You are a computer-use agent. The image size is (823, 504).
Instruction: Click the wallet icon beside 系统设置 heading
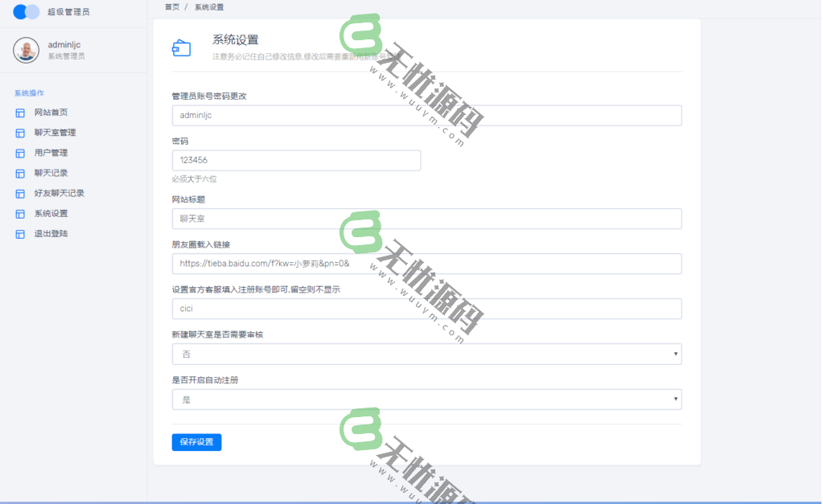(x=183, y=47)
